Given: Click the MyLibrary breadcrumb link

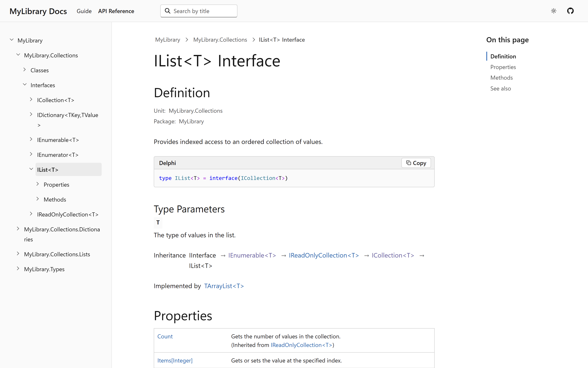Looking at the screenshot, I should tap(168, 40).
